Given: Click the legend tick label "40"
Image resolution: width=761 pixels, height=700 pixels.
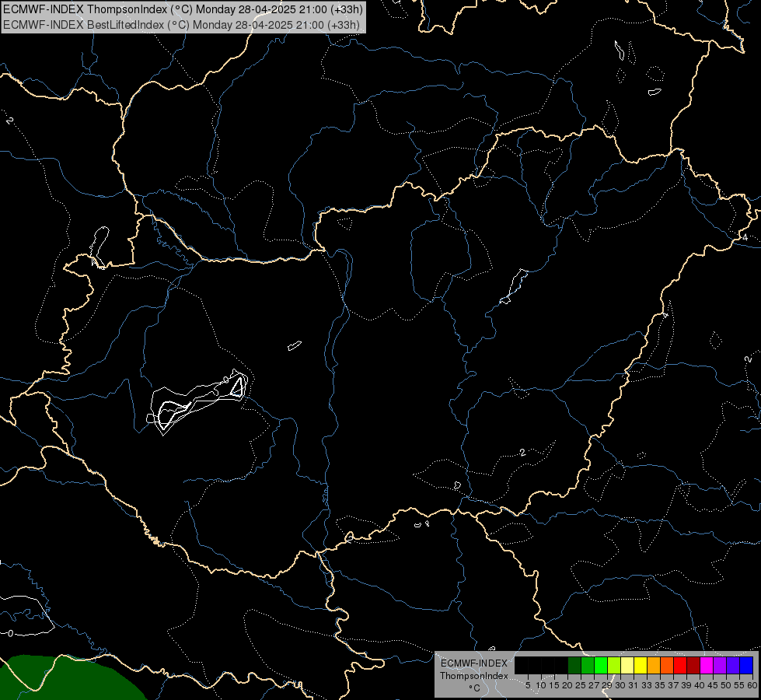Looking at the screenshot, I should pyautogui.click(x=700, y=685).
